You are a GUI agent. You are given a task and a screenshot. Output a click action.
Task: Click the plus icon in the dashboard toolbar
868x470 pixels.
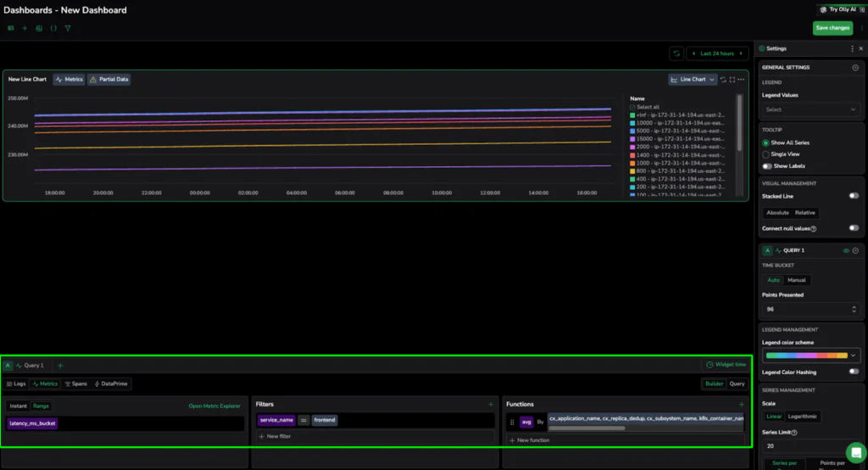coord(25,28)
